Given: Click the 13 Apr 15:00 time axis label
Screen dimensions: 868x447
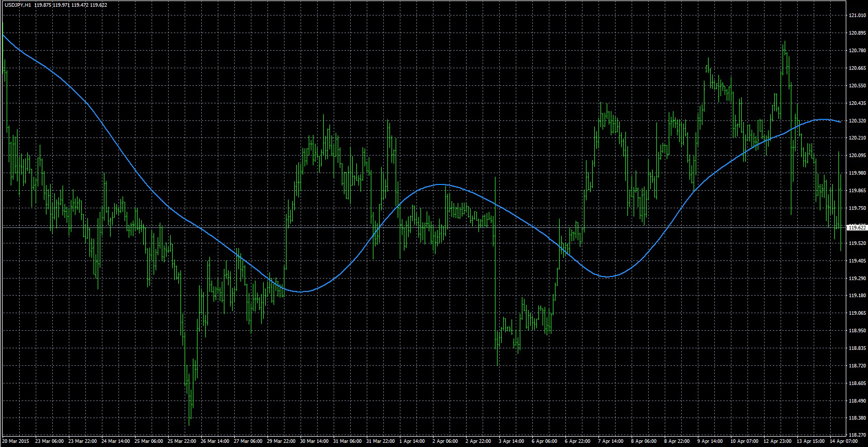Looking at the screenshot, I should pyautogui.click(x=811, y=442).
